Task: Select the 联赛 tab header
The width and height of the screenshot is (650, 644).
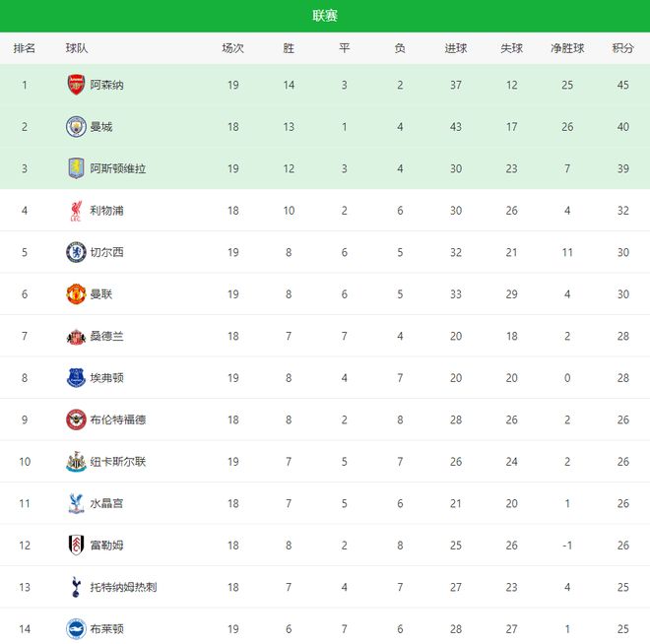Action: (x=325, y=16)
